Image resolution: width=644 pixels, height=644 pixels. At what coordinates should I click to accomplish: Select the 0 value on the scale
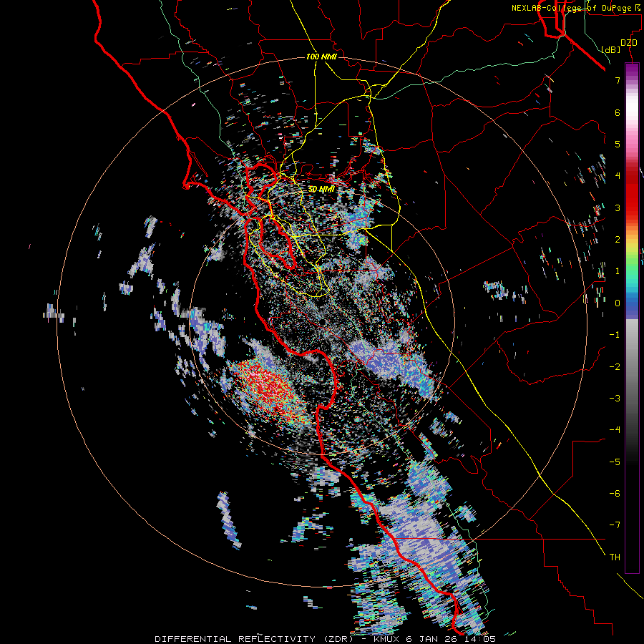[x=618, y=303]
